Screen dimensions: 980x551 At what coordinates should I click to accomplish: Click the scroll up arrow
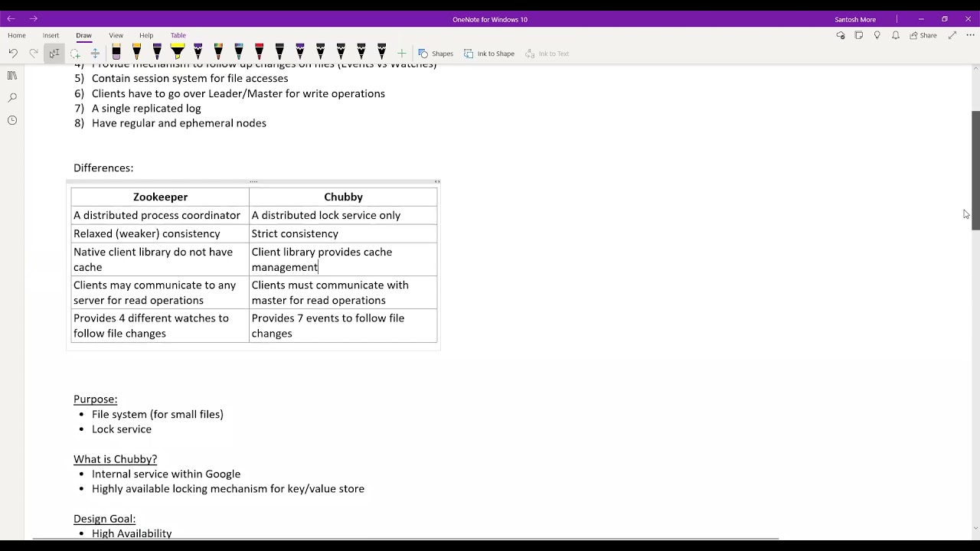coord(975,69)
